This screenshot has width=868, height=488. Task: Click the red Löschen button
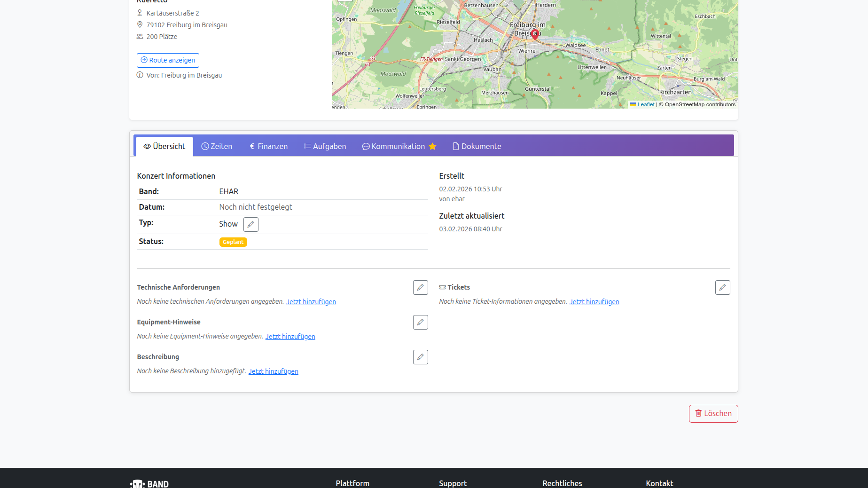(x=713, y=414)
